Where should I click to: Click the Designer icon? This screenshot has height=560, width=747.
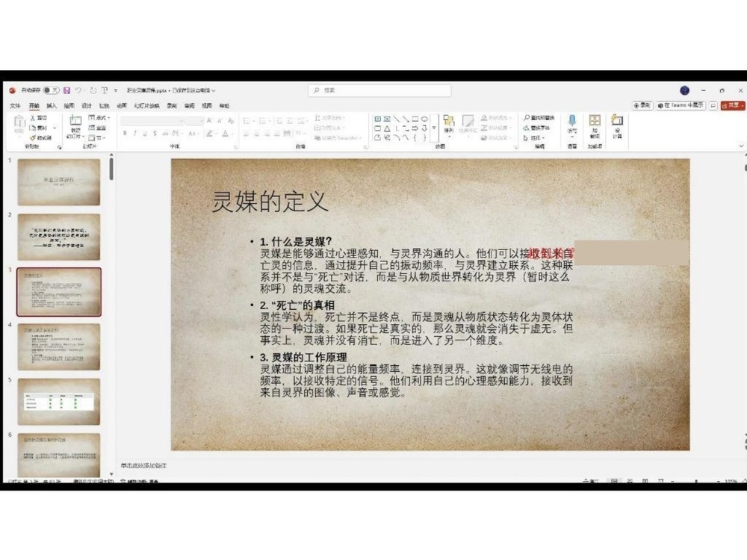click(617, 120)
